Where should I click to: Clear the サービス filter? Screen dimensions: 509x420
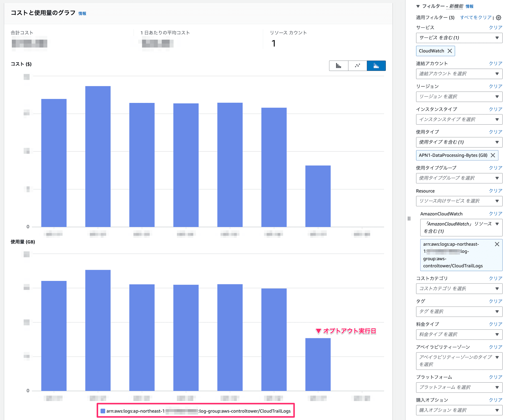click(x=496, y=27)
